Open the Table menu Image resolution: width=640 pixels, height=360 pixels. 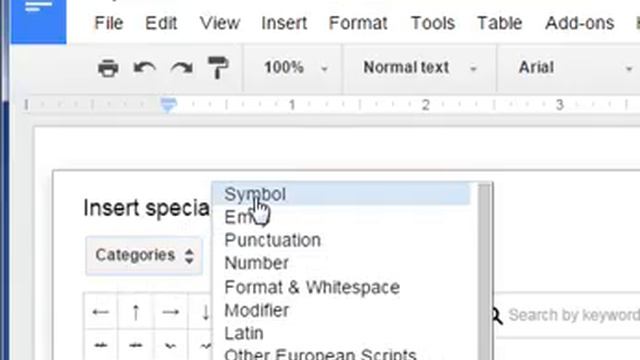point(500,23)
